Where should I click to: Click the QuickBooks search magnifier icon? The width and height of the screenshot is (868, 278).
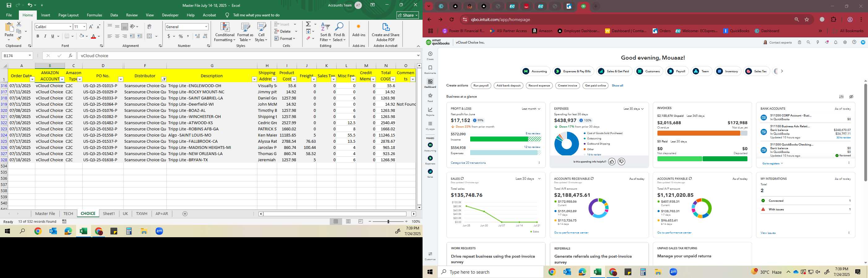pyautogui.click(x=808, y=42)
